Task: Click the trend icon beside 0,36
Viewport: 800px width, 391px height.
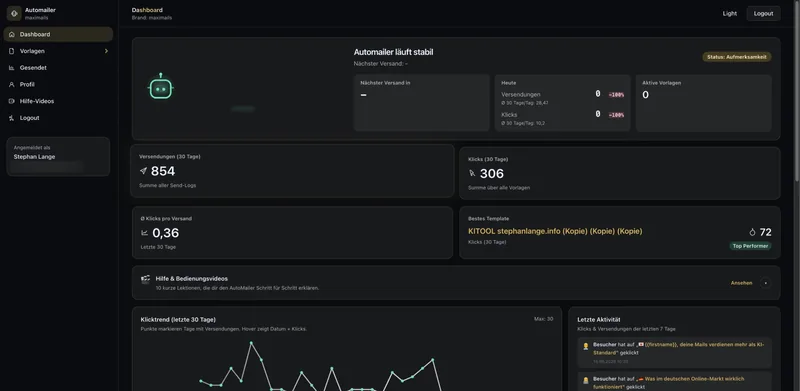Action: tap(144, 233)
